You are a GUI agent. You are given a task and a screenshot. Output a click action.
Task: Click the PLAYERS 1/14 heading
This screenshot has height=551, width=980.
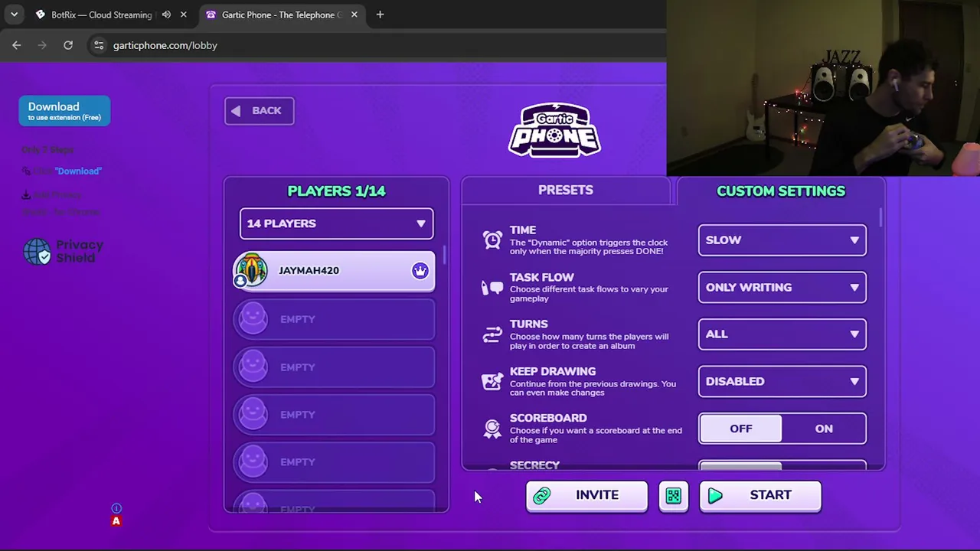(x=336, y=191)
